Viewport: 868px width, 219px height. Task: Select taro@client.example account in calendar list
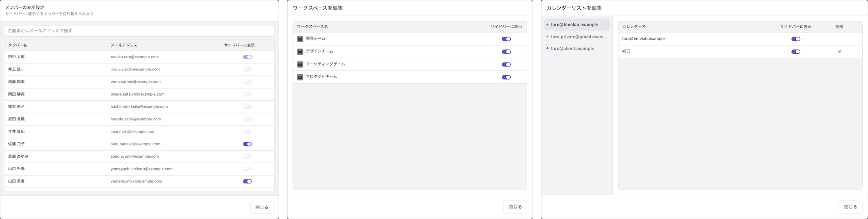pyautogui.click(x=577, y=49)
